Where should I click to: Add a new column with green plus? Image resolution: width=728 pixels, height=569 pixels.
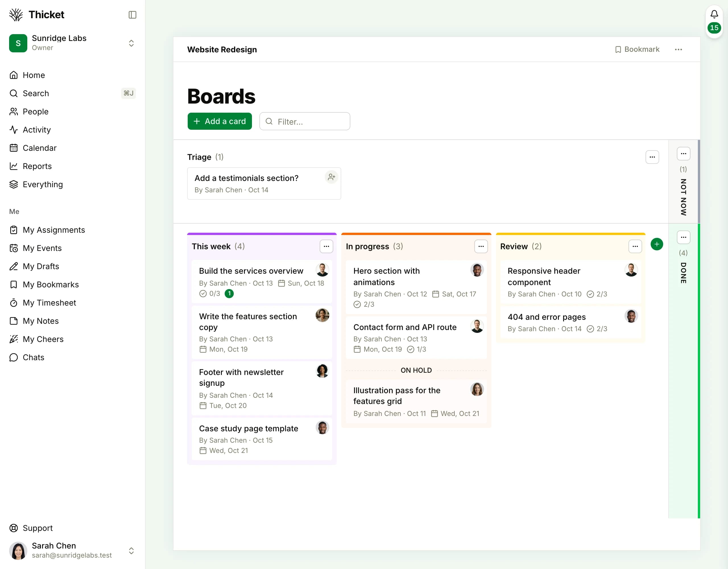pos(657,244)
